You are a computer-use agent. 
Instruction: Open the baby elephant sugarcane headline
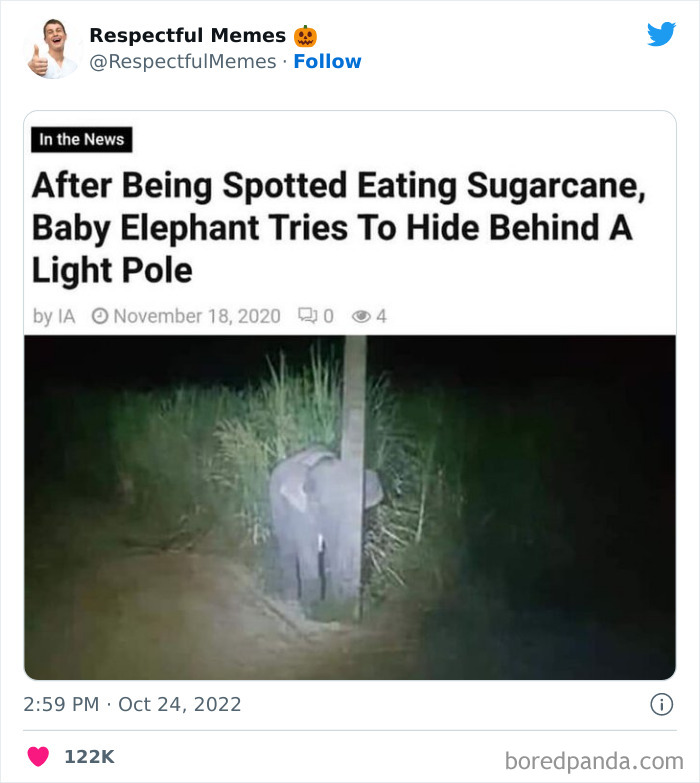click(332, 228)
